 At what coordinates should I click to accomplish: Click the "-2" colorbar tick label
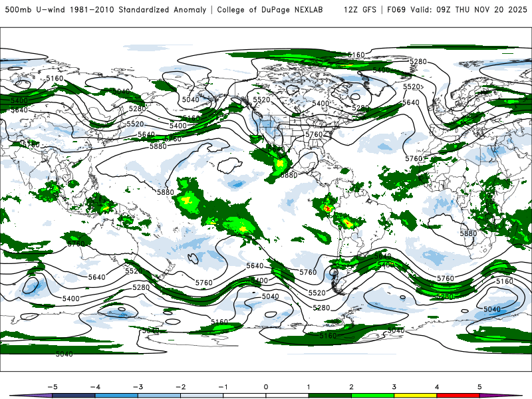180,387
